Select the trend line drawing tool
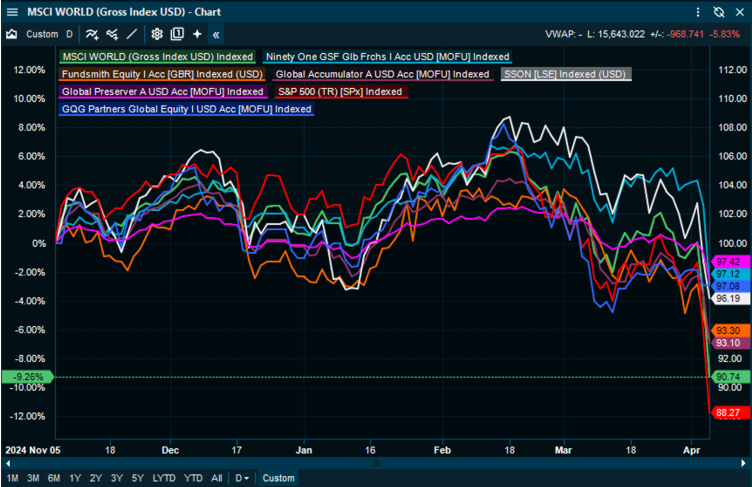 (132, 34)
